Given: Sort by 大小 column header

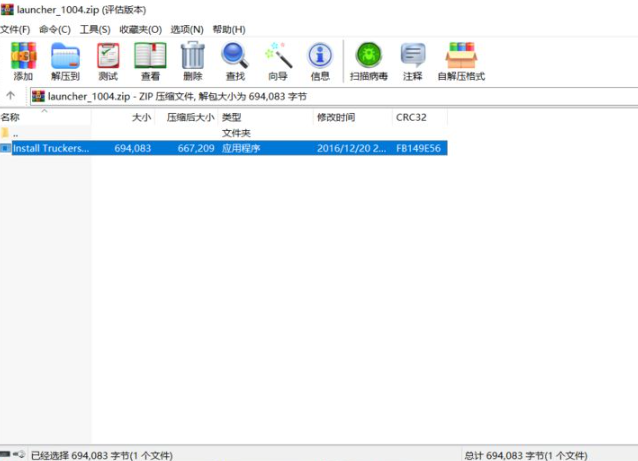Looking at the screenshot, I should pos(123,117).
